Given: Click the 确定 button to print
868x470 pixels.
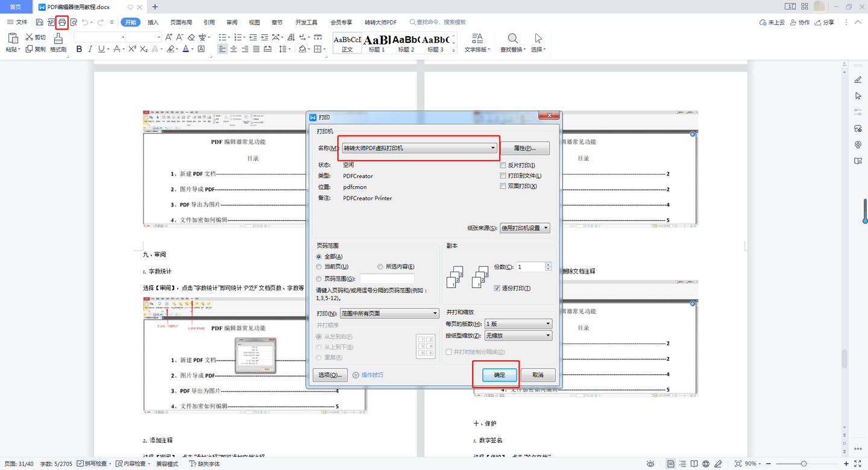Looking at the screenshot, I should [500, 375].
